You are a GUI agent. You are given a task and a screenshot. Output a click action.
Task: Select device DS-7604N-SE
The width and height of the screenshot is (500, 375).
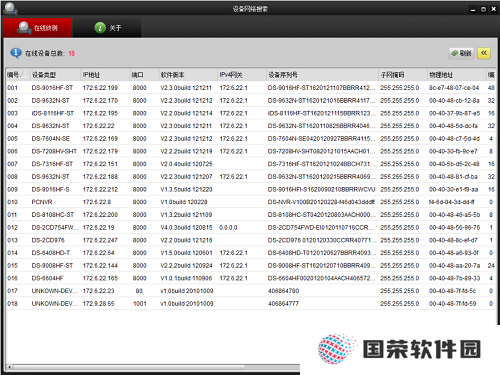[x=51, y=139]
